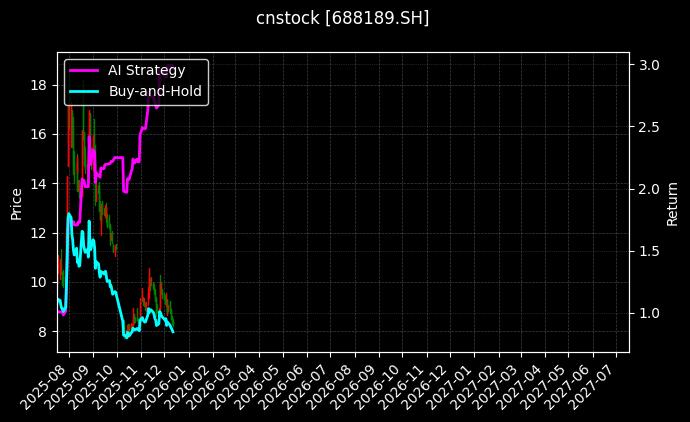Click return tick 1.5
Viewport: 690px width, 422px height.
(x=649, y=251)
